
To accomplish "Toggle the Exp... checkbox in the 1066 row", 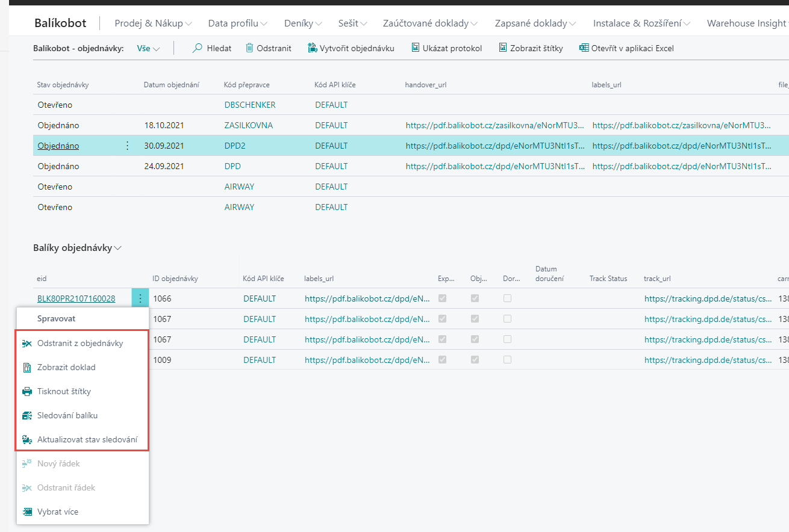I will click(x=443, y=298).
